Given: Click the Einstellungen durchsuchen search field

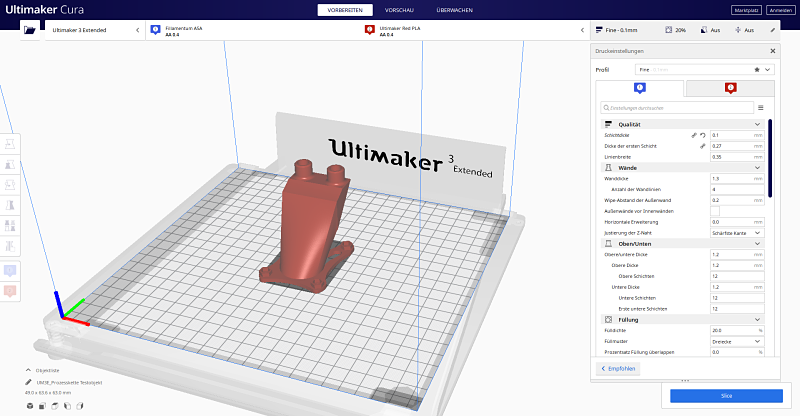Looking at the screenshot, I should (x=676, y=107).
